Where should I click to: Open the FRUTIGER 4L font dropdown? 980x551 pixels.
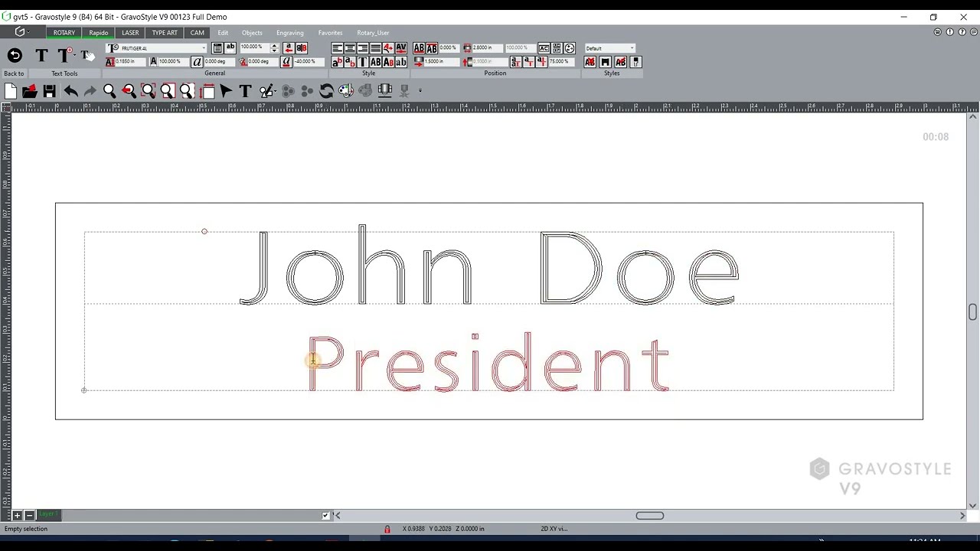coord(204,48)
